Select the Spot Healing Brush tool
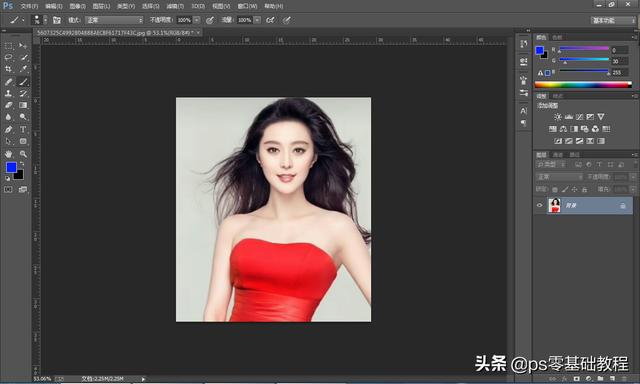Screen dimensions: 640x384 9,82
